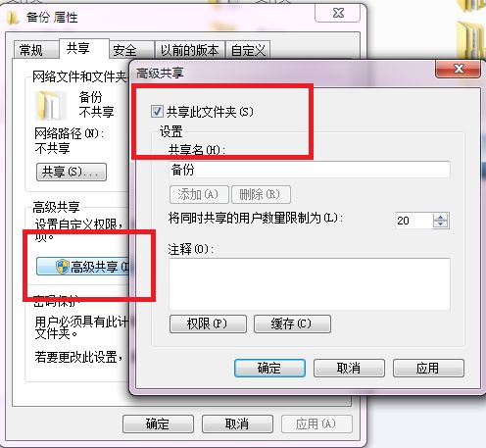
Task: Select the 以前的版本 tab
Action: point(190,50)
